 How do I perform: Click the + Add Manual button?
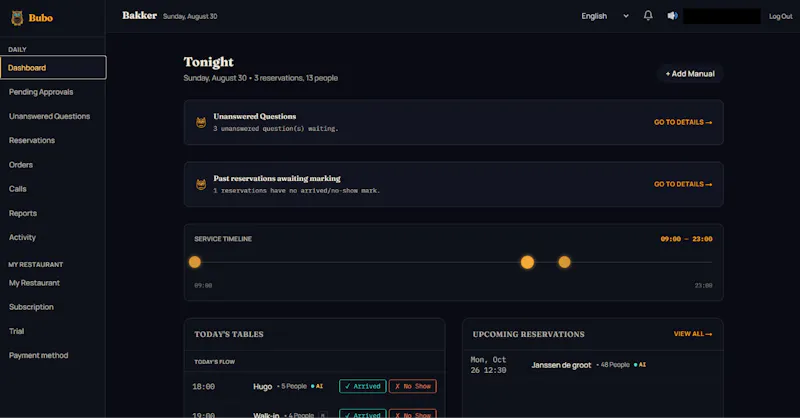pyautogui.click(x=690, y=74)
